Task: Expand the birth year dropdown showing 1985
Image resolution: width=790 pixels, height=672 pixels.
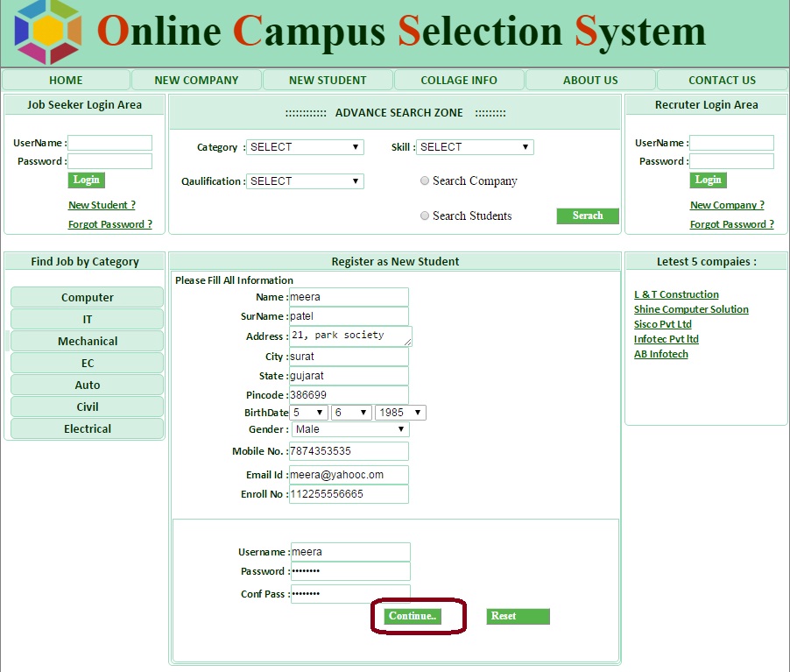Action: pos(399,412)
